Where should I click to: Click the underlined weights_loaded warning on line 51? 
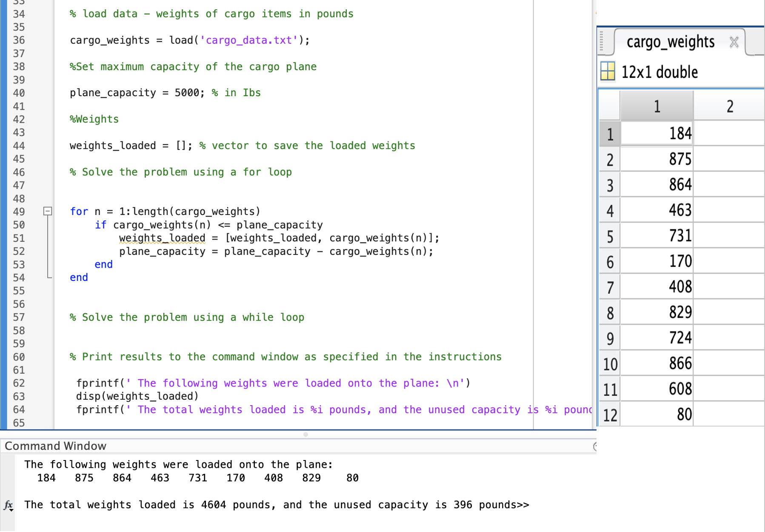(x=162, y=238)
